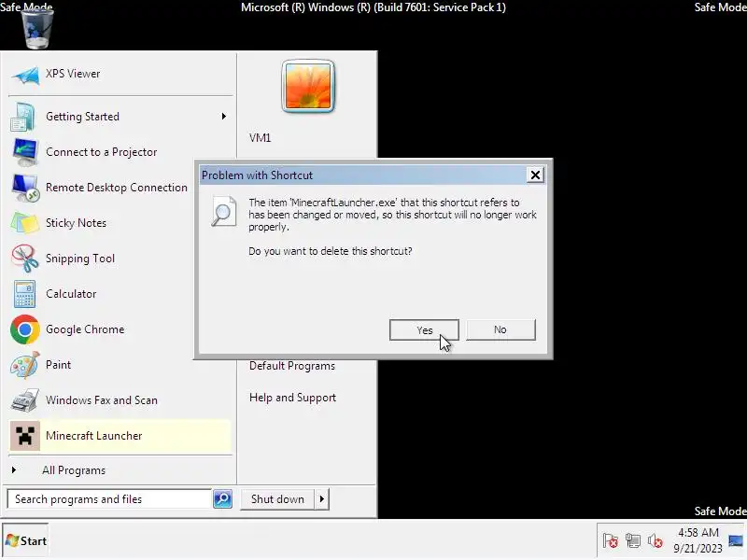Click the Action Center flag tray icon

(611, 541)
